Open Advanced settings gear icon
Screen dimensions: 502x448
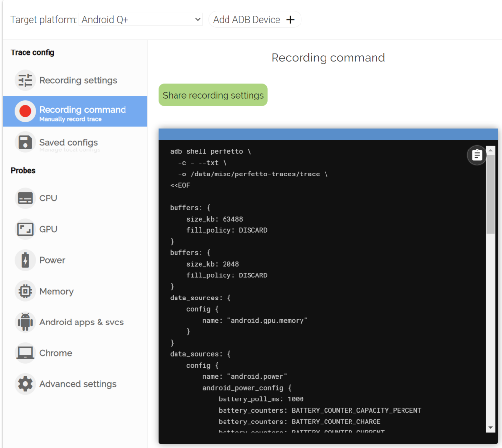pyautogui.click(x=25, y=384)
